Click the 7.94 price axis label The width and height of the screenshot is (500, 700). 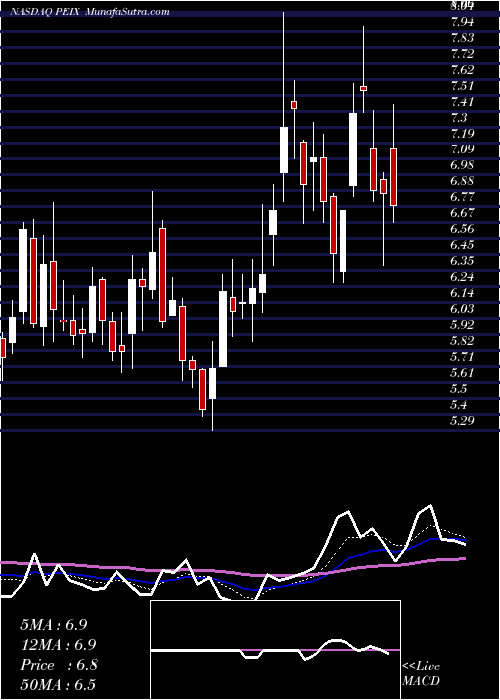point(462,21)
